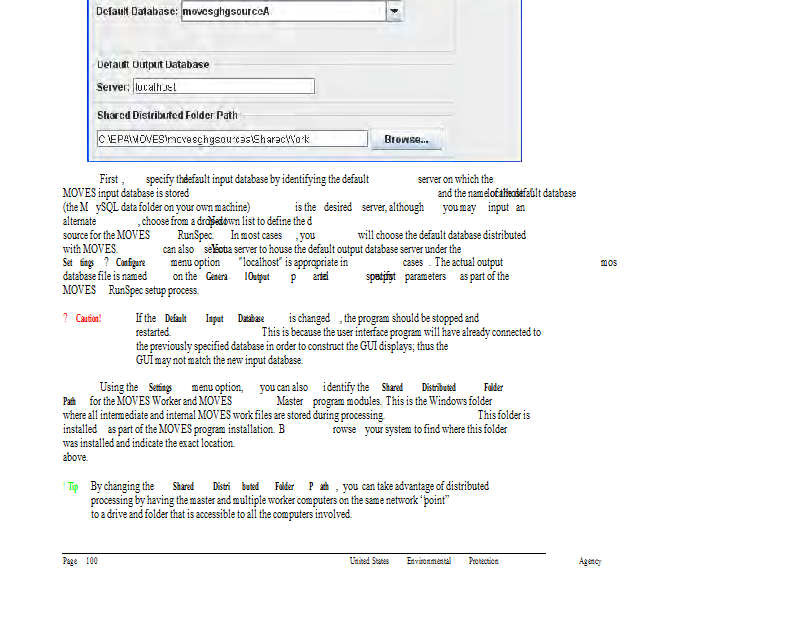Image resolution: width=800 pixels, height=618 pixels.
Task: Click the "Default Database:" field label
Action: 136,11
